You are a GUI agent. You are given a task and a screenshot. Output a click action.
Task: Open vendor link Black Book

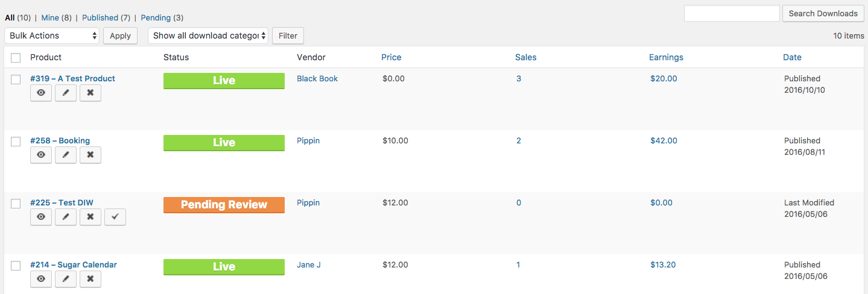tap(317, 78)
